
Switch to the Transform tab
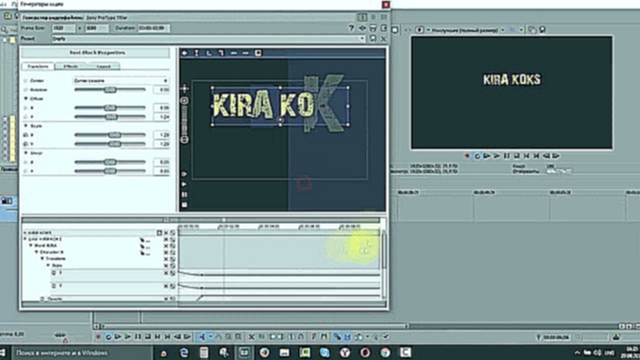tap(38, 66)
